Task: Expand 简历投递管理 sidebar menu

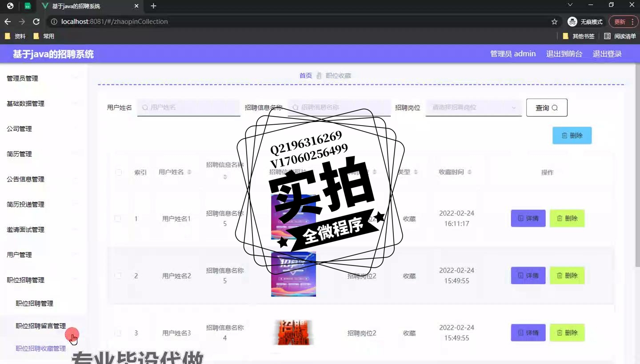Action: tap(43, 204)
